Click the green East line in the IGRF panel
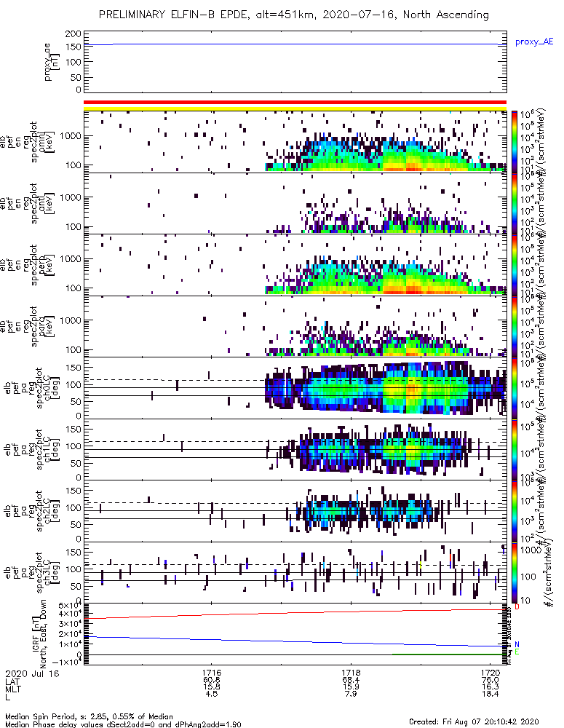Viewport: 564px width, 728px height. (x=449, y=654)
